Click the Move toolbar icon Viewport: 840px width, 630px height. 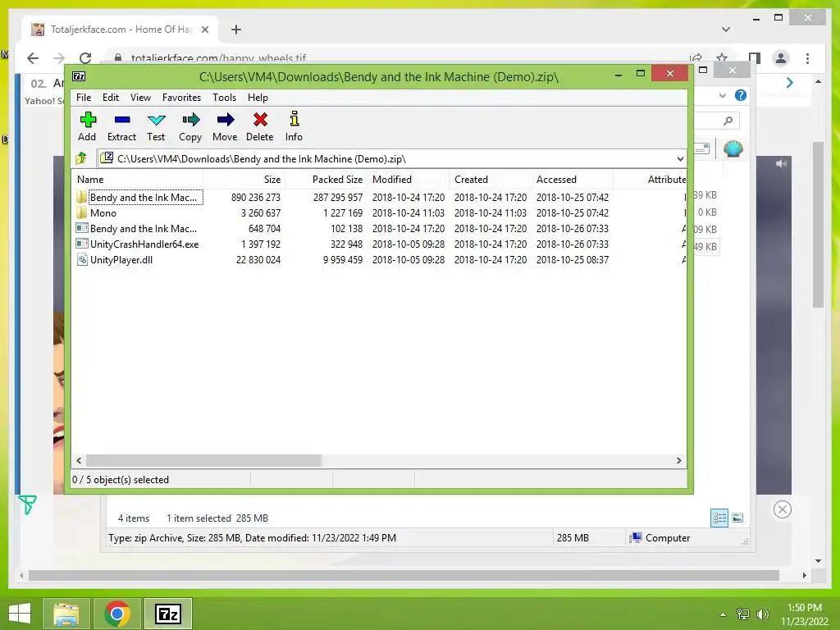pyautogui.click(x=226, y=120)
